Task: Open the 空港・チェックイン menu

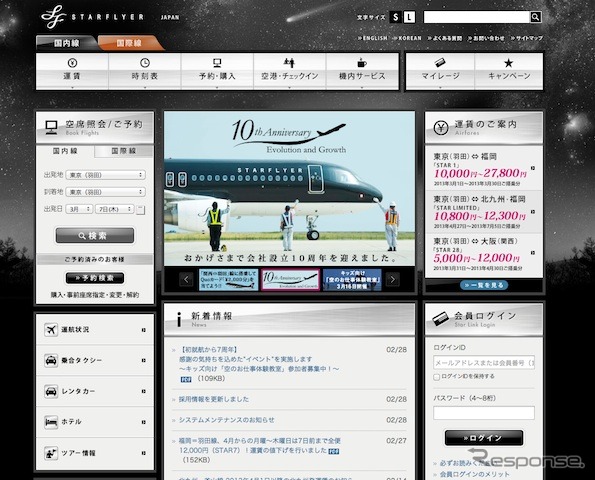Action: click(x=290, y=71)
